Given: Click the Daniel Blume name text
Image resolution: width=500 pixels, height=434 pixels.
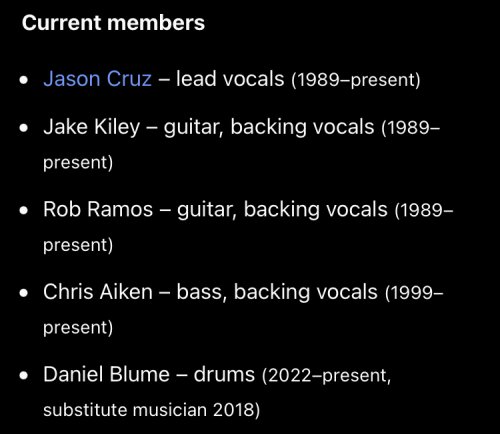Looking at the screenshot, I should (106, 374).
